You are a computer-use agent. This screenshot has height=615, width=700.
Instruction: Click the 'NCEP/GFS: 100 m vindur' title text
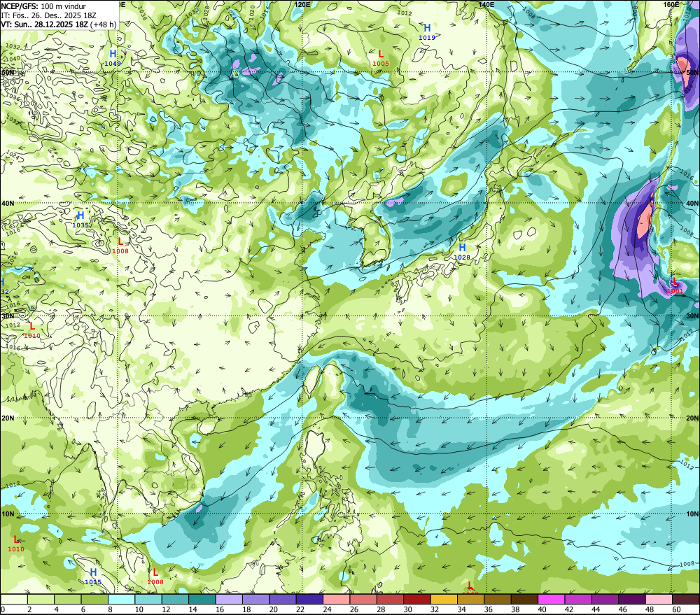coord(43,6)
